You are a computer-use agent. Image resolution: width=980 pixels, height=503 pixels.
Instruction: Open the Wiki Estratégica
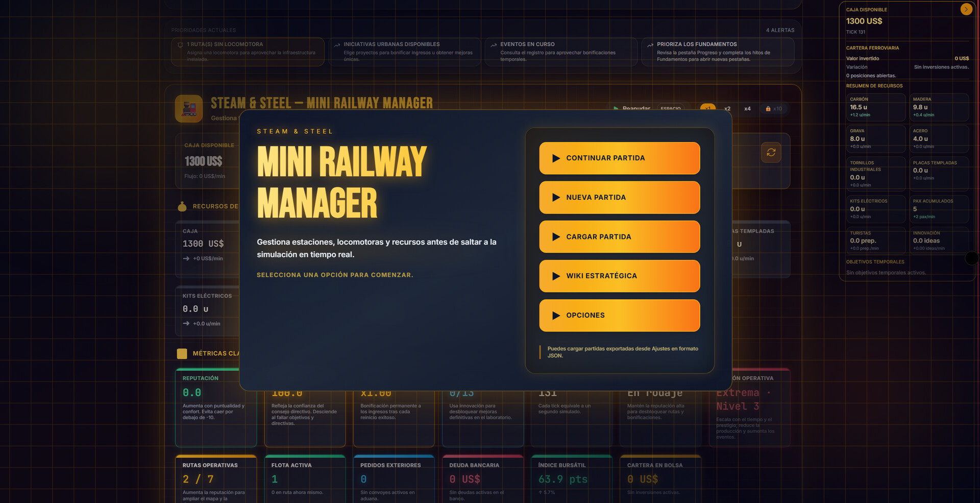click(x=619, y=276)
